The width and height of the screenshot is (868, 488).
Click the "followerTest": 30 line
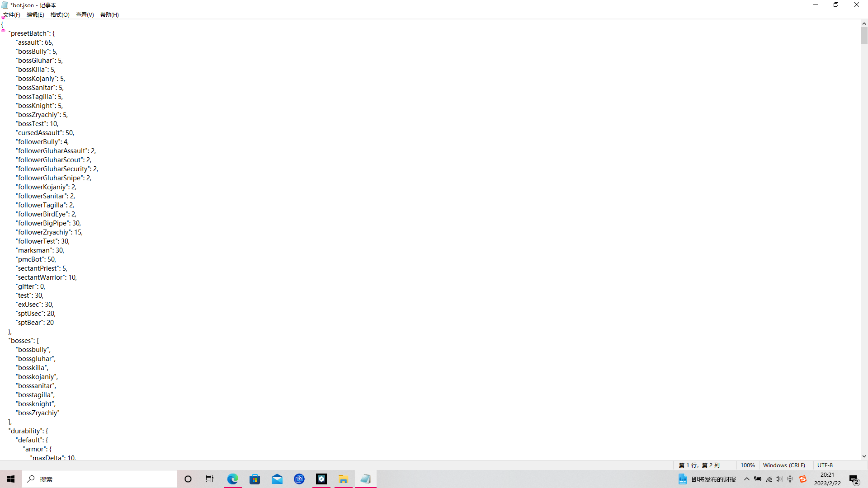pyautogui.click(x=43, y=241)
